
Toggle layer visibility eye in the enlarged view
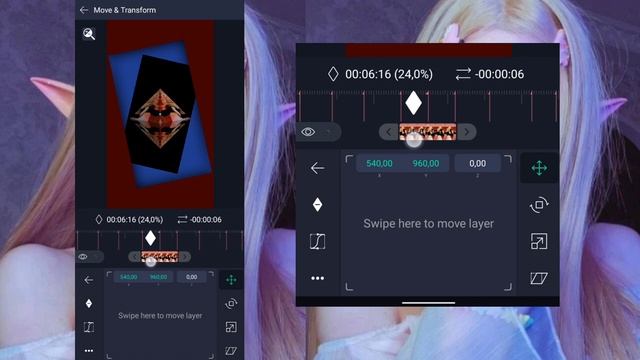click(x=308, y=132)
